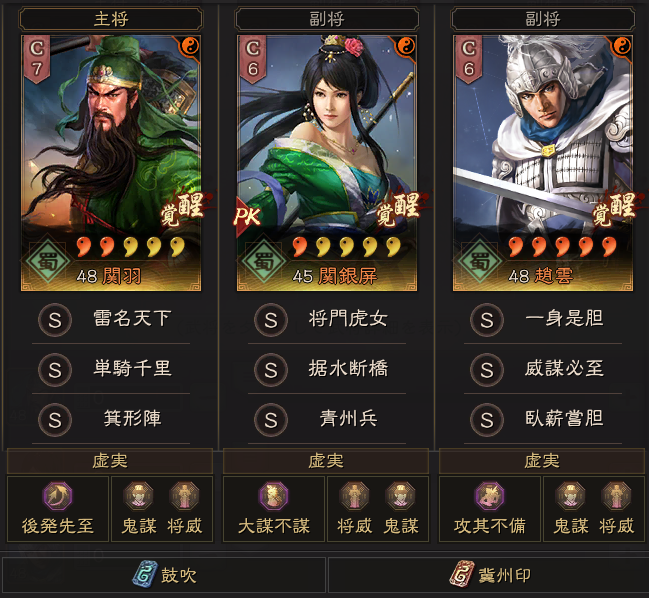Select the 主将 header tab
The image size is (649, 598).
[111, 19]
